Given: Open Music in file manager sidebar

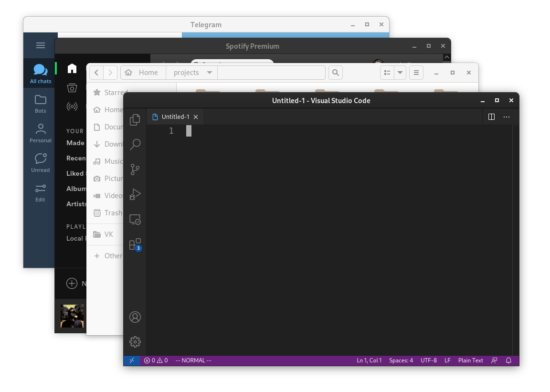Looking at the screenshot, I should click(107, 161).
